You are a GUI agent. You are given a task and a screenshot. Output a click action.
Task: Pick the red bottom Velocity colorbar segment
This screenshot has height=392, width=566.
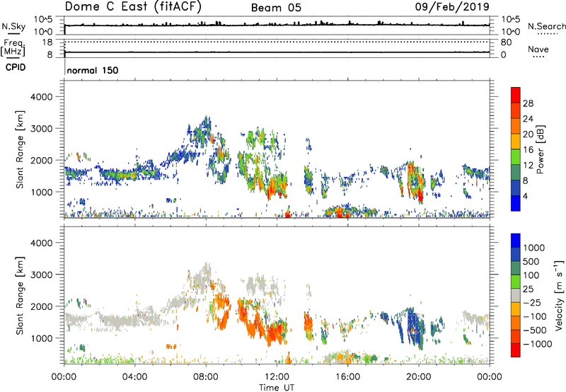[516, 350]
